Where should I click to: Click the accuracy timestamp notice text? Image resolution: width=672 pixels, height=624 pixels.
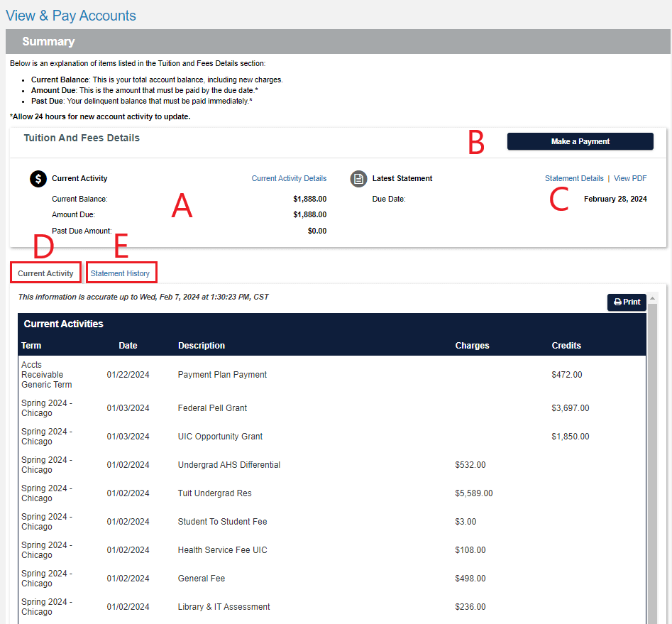tap(143, 297)
